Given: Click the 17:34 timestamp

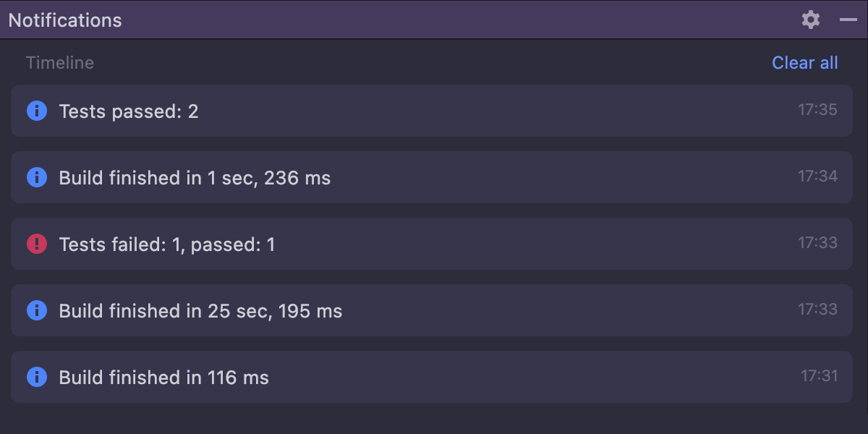Looking at the screenshot, I should pyautogui.click(x=817, y=176).
